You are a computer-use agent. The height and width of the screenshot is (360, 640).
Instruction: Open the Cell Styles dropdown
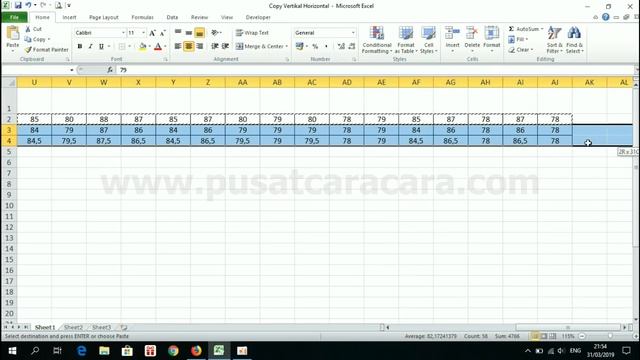pos(429,40)
